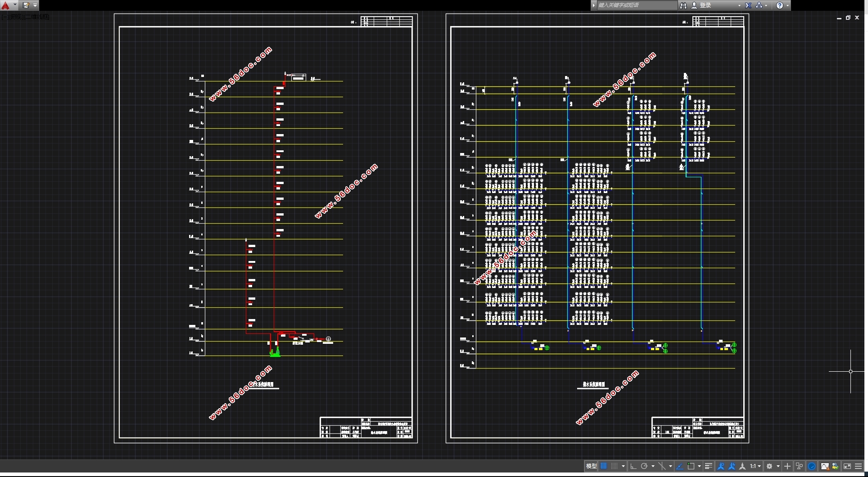Image resolution: width=868 pixels, height=477 pixels.
Task: Toggle clean screen icon
Action: point(847,466)
